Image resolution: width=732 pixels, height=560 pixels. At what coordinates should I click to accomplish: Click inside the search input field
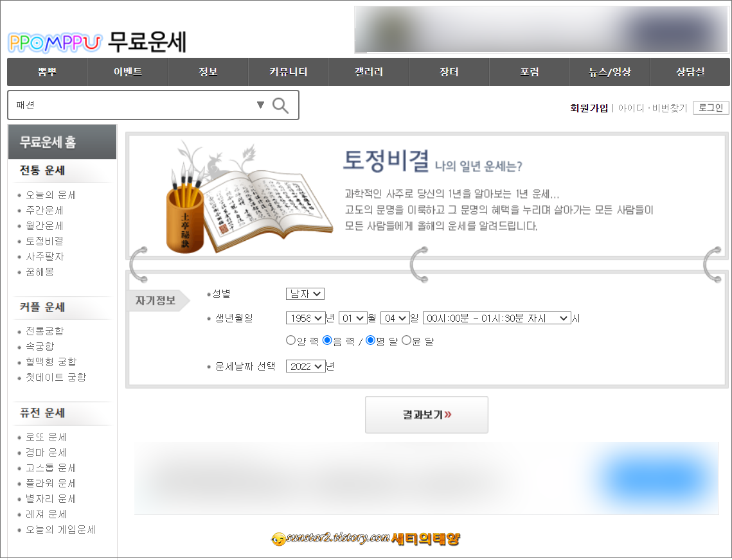[129, 104]
